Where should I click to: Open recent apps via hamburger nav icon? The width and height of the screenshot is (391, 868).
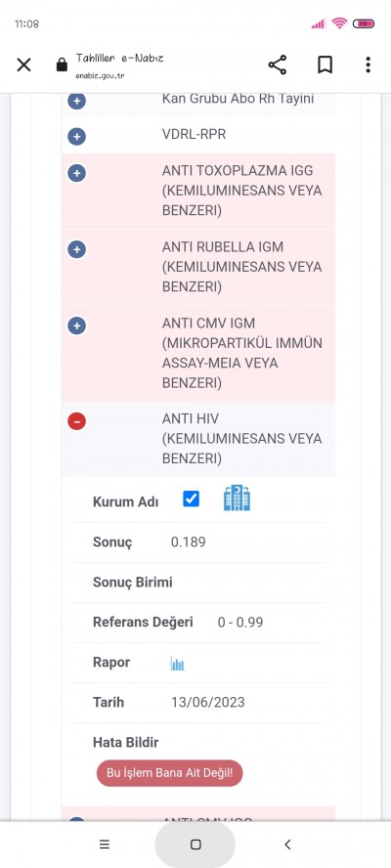coord(105,845)
